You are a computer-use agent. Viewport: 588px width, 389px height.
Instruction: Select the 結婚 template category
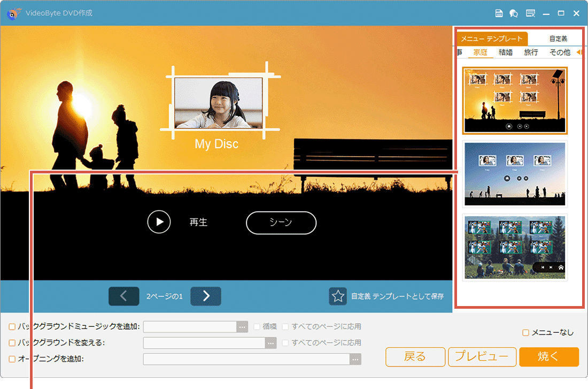[x=506, y=52]
